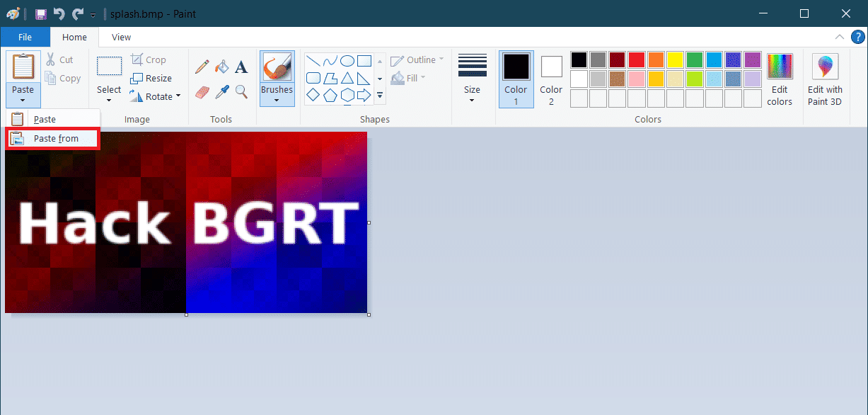Select the Magnifier tool
This screenshot has height=415, width=868.
(x=241, y=93)
